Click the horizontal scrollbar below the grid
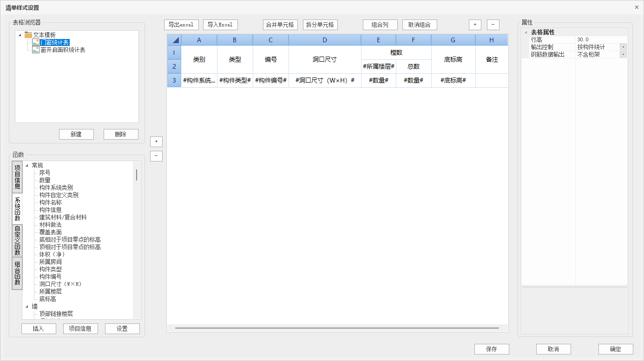This screenshot has height=361, width=644. point(337,328)
